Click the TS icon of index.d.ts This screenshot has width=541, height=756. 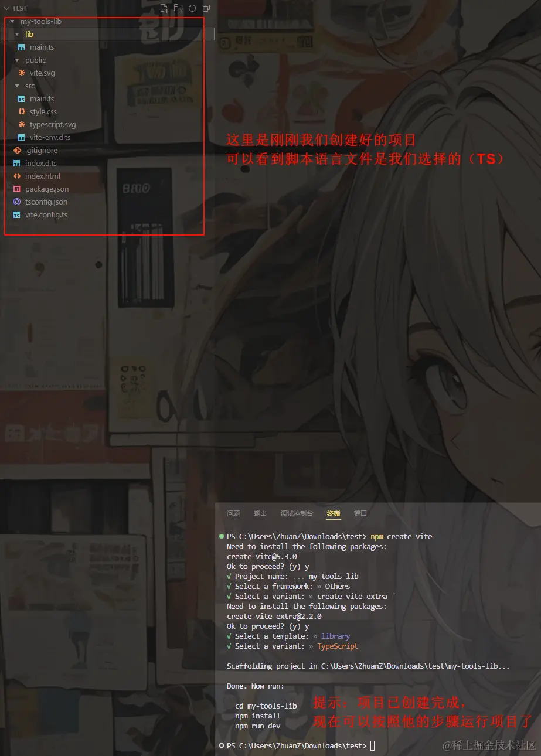[17, 164]
